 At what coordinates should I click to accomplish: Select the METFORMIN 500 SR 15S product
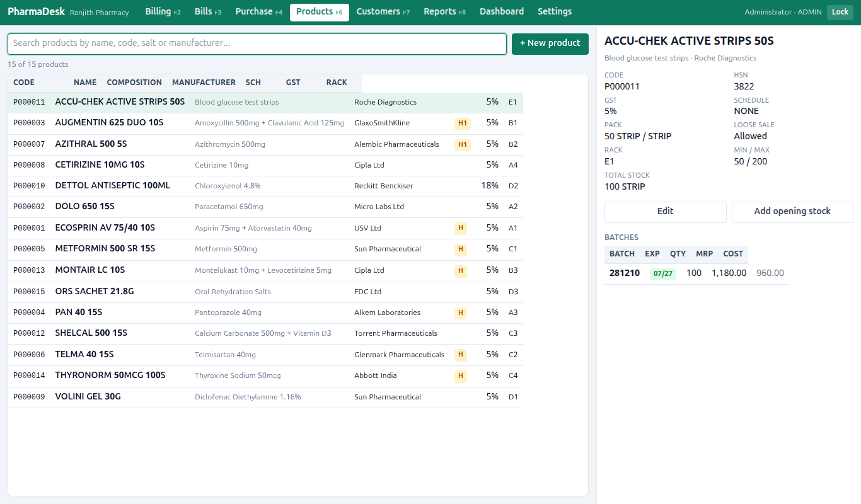[x=265, y=249]
